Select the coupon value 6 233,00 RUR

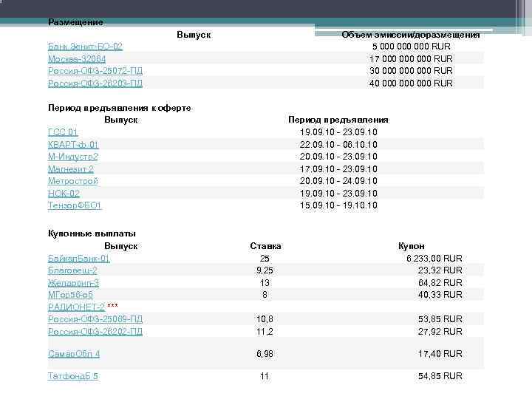(434, 259)
